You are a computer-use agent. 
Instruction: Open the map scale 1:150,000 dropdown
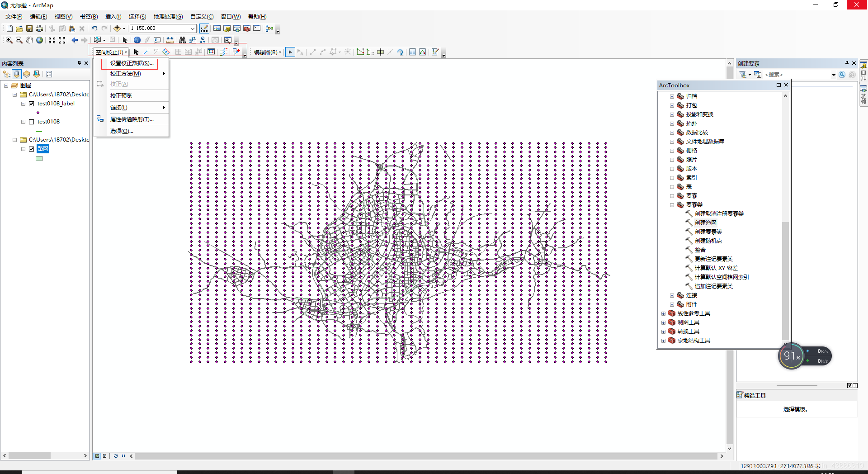192,28
